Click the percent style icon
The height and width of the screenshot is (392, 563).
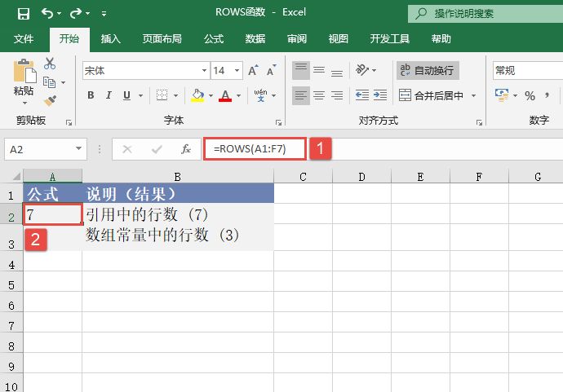coord(530,96)
